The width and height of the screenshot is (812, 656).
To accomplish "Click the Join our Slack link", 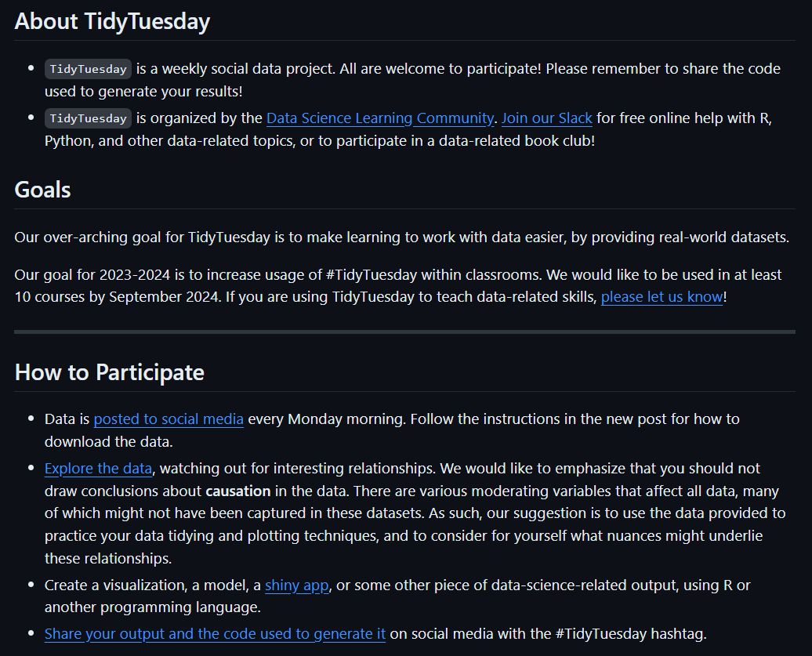I will click(x=546, y=118).
